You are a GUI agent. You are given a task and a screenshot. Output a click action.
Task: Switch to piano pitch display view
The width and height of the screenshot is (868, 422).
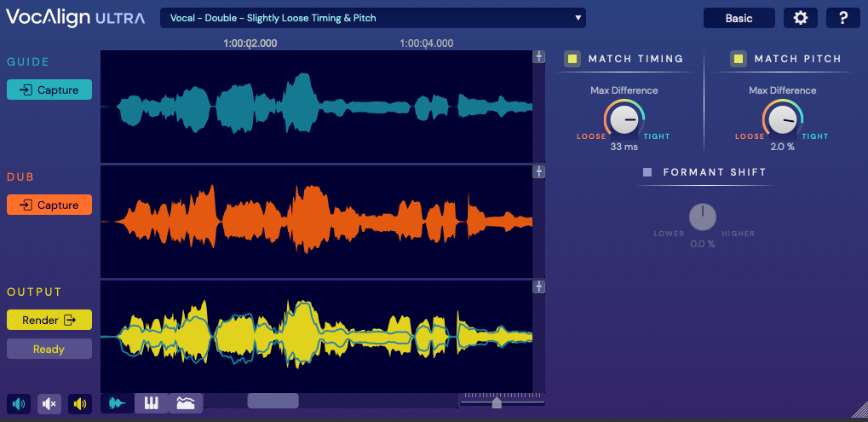tap(152, 403)
